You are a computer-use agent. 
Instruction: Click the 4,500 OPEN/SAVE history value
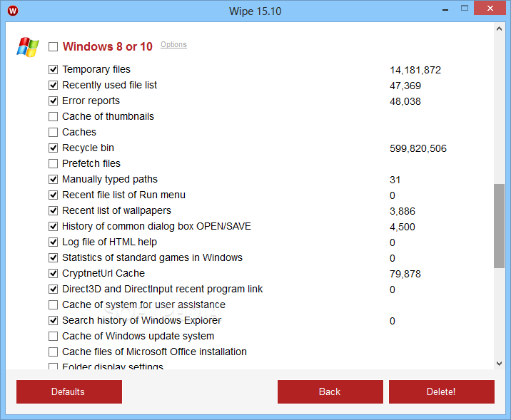[x=403, y=227]
